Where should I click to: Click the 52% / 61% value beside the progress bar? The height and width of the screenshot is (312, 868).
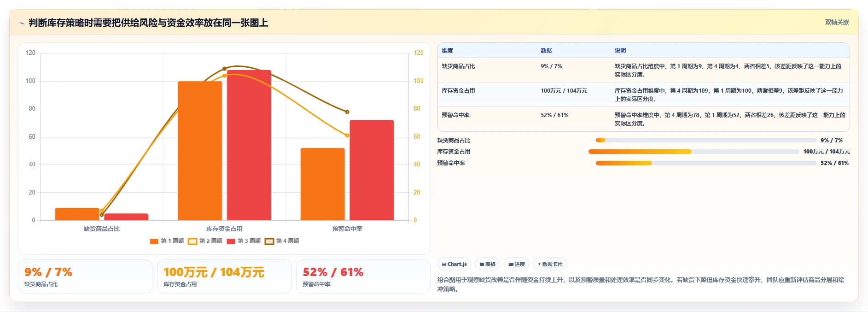(834, 163)
